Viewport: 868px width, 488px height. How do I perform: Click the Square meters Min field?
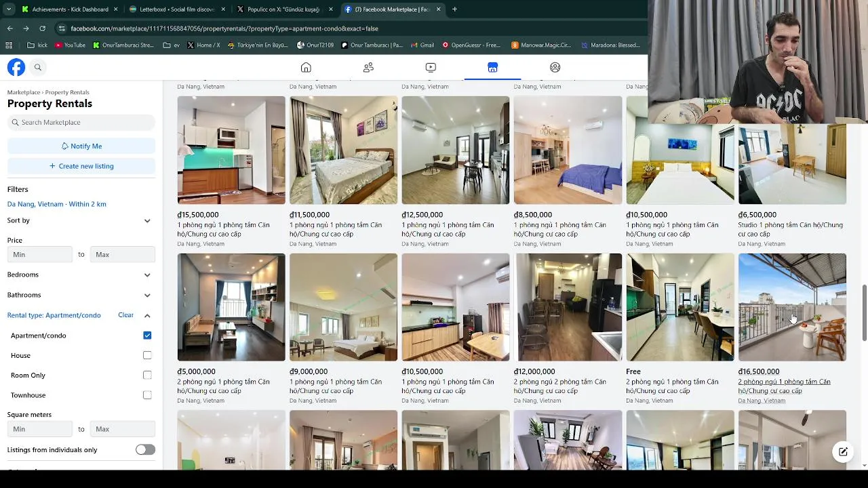point(40,429)
